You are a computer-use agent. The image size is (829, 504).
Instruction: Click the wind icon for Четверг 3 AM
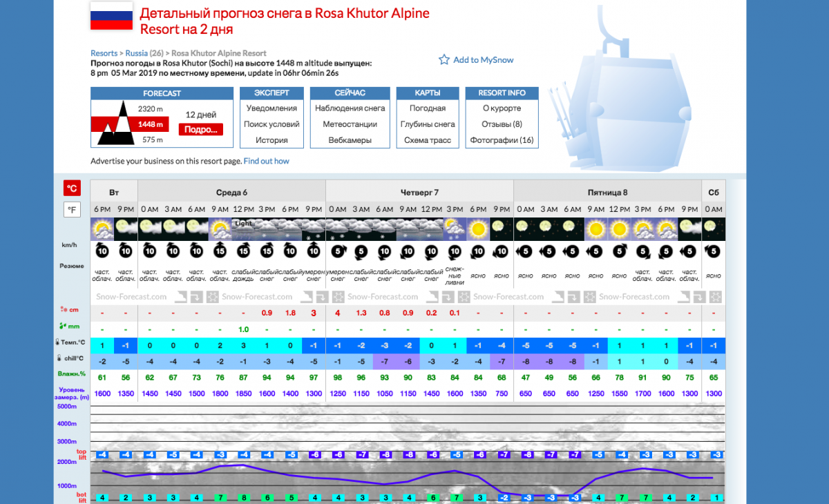tap(361, 251)
